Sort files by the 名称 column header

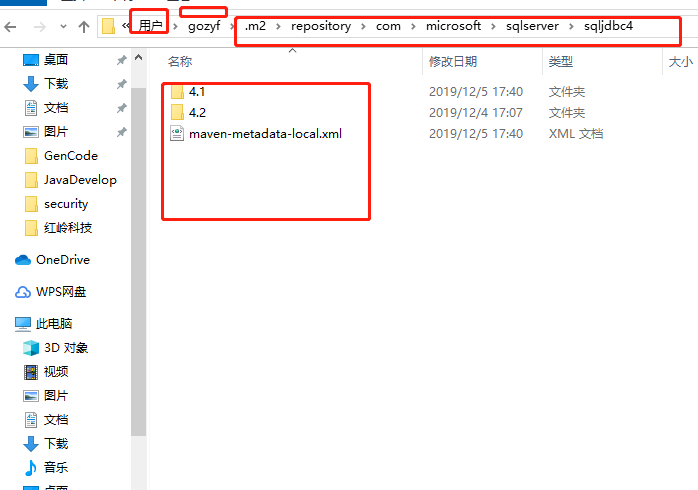(x=180, y=61)
